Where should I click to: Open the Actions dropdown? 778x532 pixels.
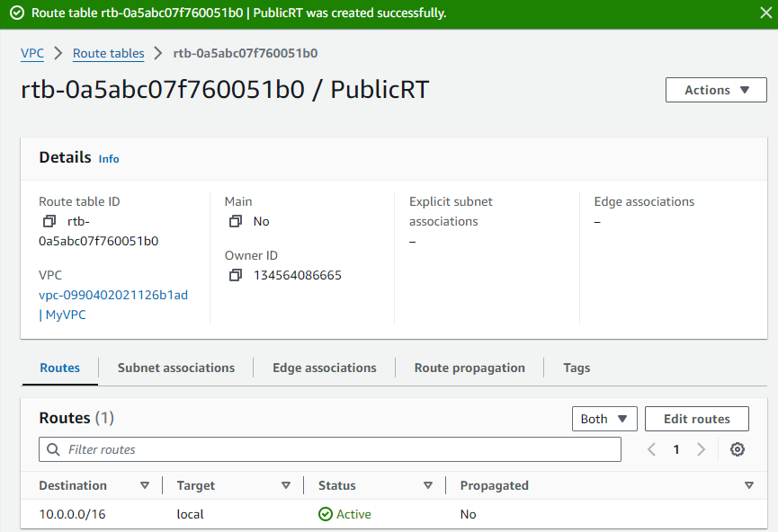(715, 90)
